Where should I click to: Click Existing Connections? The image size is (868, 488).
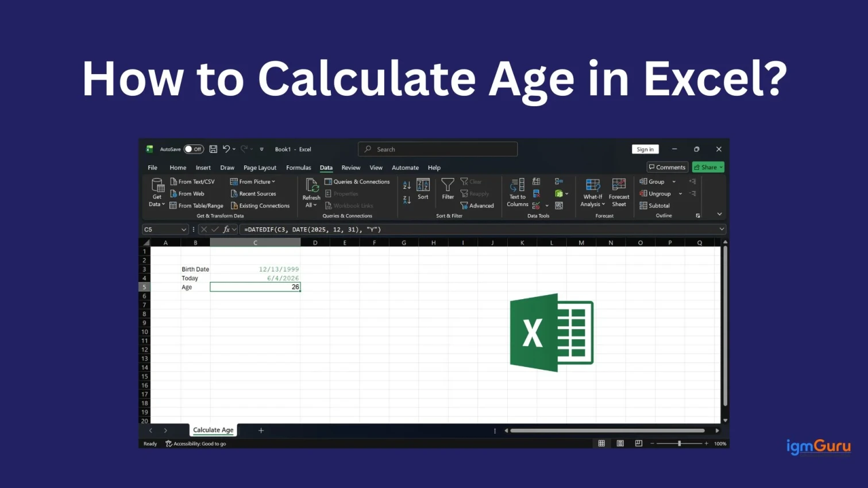pyautogui.click(x=260, y=206)
